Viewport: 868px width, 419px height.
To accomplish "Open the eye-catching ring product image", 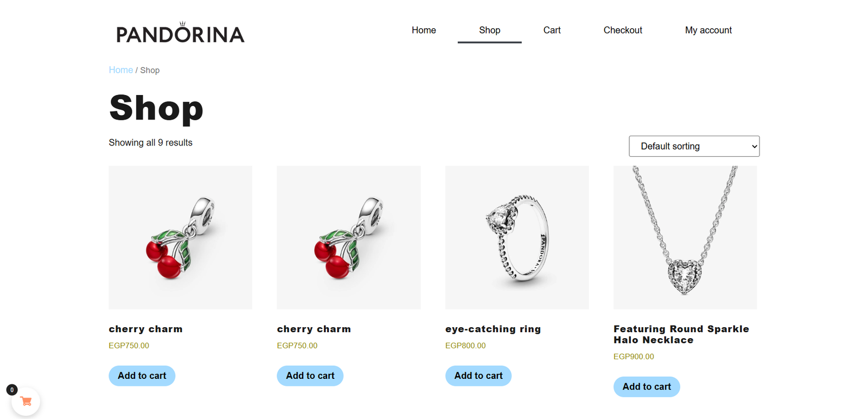I will [516, 238].
